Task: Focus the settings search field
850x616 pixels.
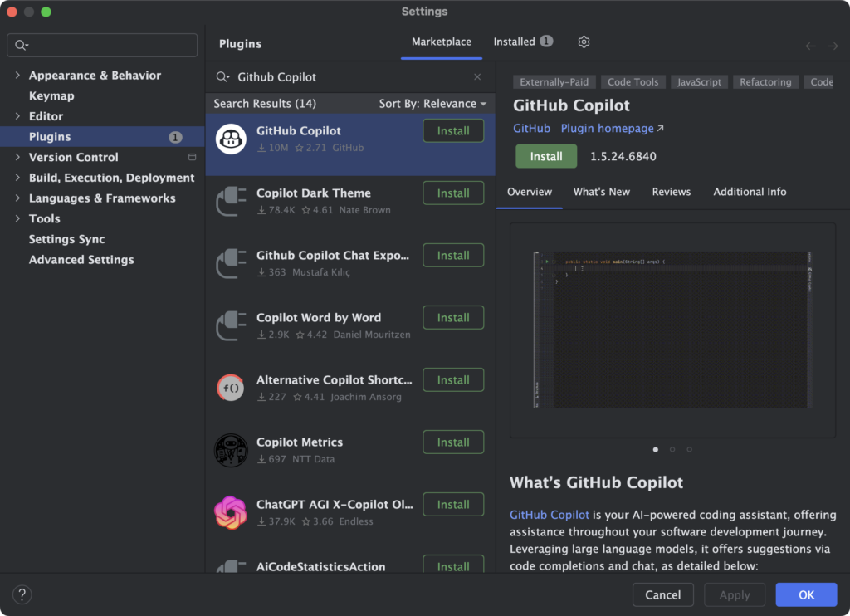Action: 102,45
